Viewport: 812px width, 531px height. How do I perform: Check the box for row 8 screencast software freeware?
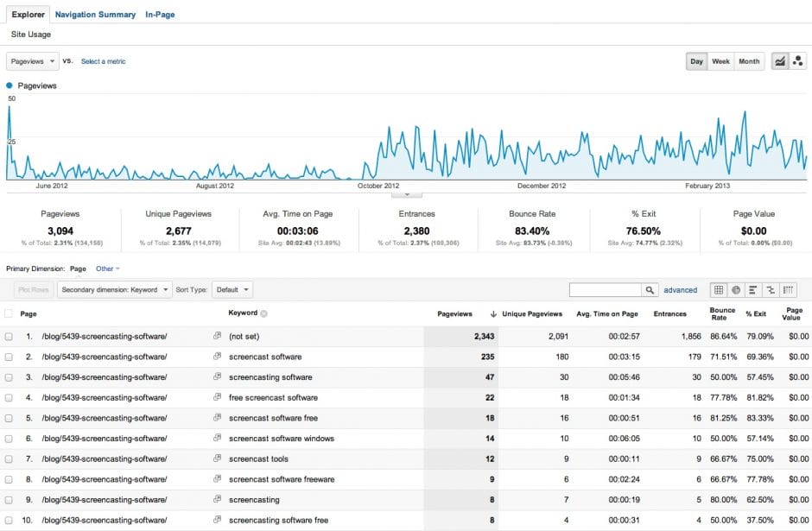point(9,479)
